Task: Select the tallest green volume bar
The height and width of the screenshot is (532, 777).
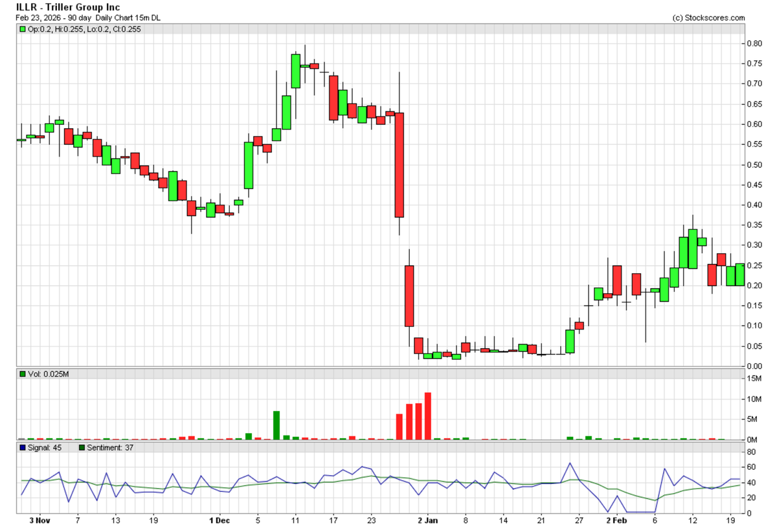Action: pos(276,424)
